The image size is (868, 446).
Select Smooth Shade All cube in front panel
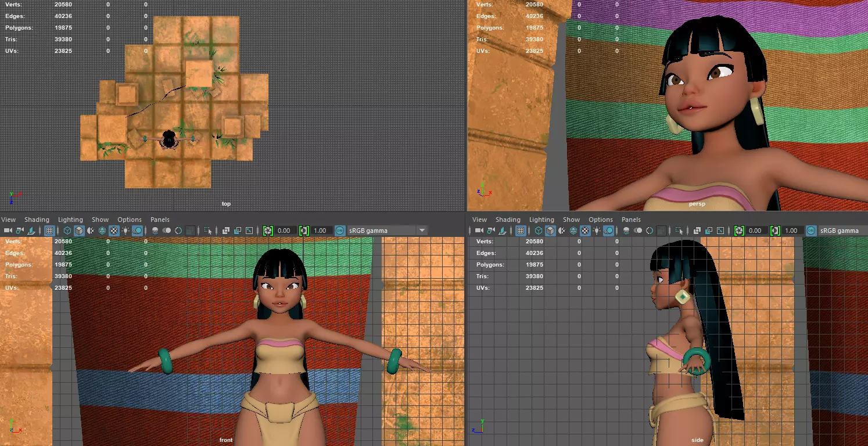pos(79,231)
